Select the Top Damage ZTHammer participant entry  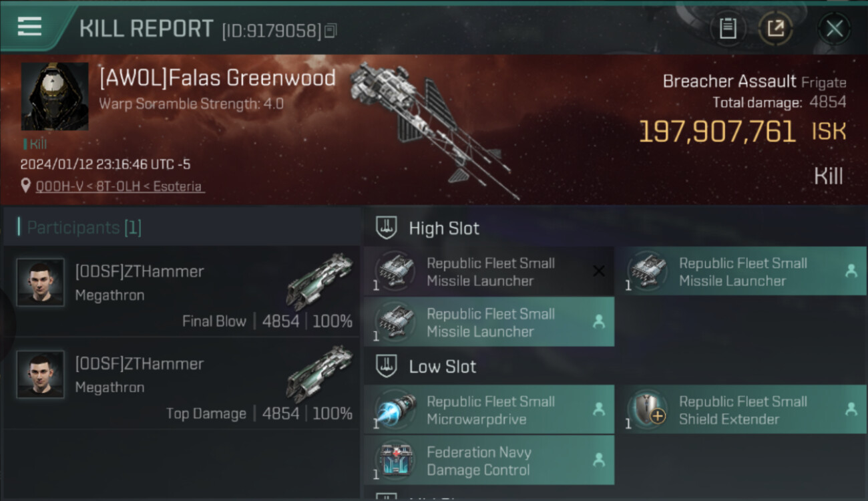tap(182, 383)
